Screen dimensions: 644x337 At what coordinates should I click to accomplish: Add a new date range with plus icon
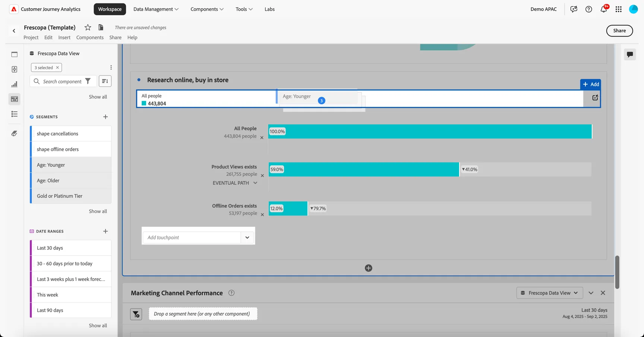(x=105, y=231)
